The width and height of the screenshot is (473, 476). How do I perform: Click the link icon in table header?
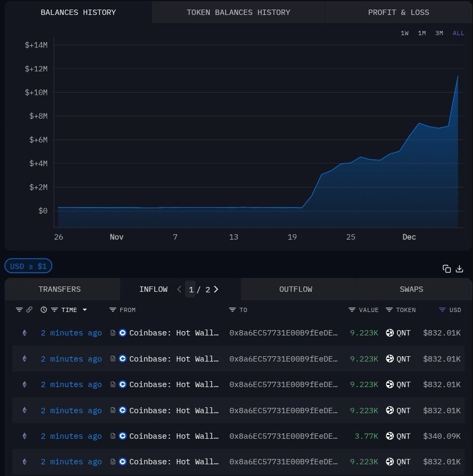tap(29, 310)
